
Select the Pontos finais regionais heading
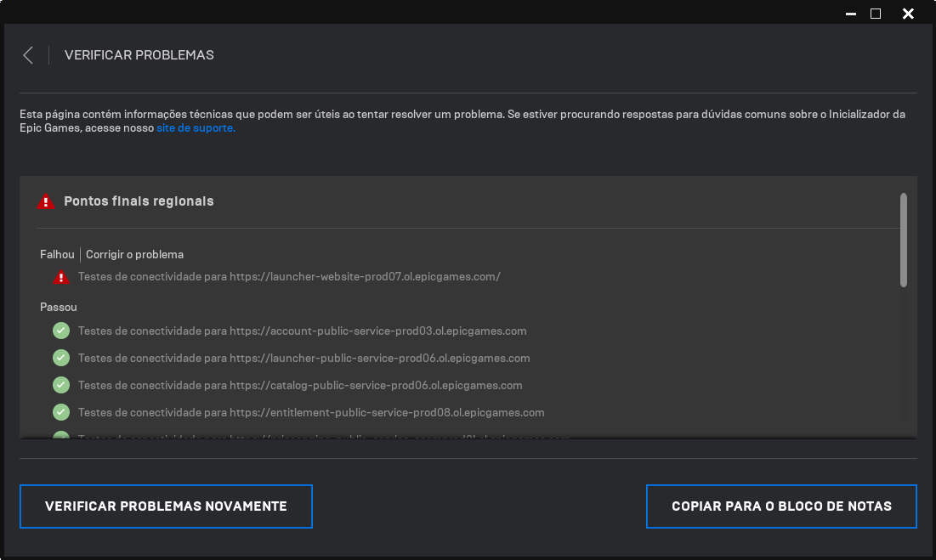pos(139,201)
